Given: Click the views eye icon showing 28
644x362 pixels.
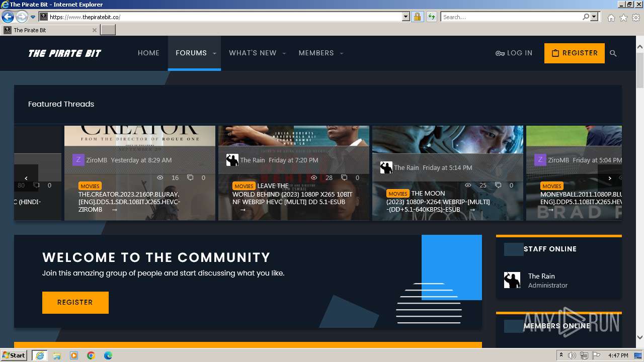Looking at the screenshot, I should 314,177.
